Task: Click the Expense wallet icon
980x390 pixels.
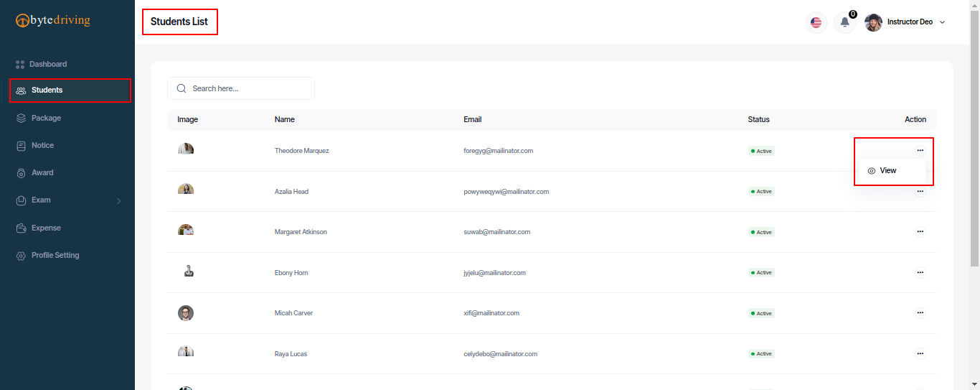Action: click(21, 228)
